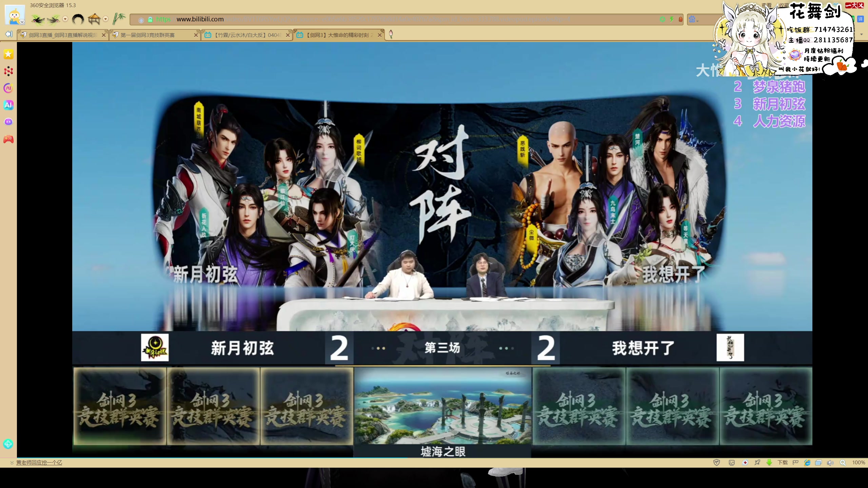Image resolution: width=868 pixels, height=488 pixels.
Task: Click the magnifier zoom icon
Action: click(x=843, y=463)
